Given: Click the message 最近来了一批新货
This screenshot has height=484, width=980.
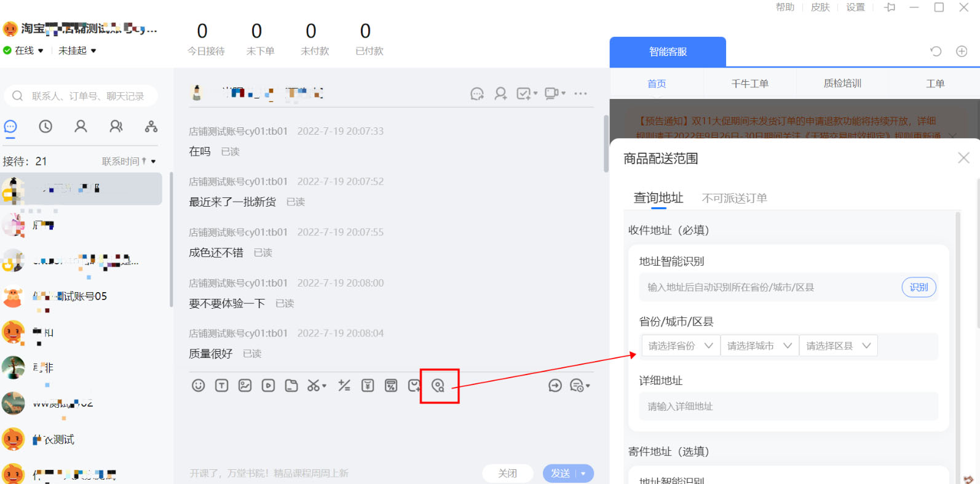Looking at the screenshot, I should pos(232,202).
